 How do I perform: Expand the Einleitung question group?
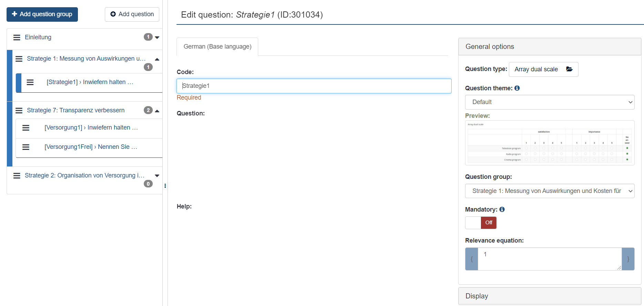point(157,38)
